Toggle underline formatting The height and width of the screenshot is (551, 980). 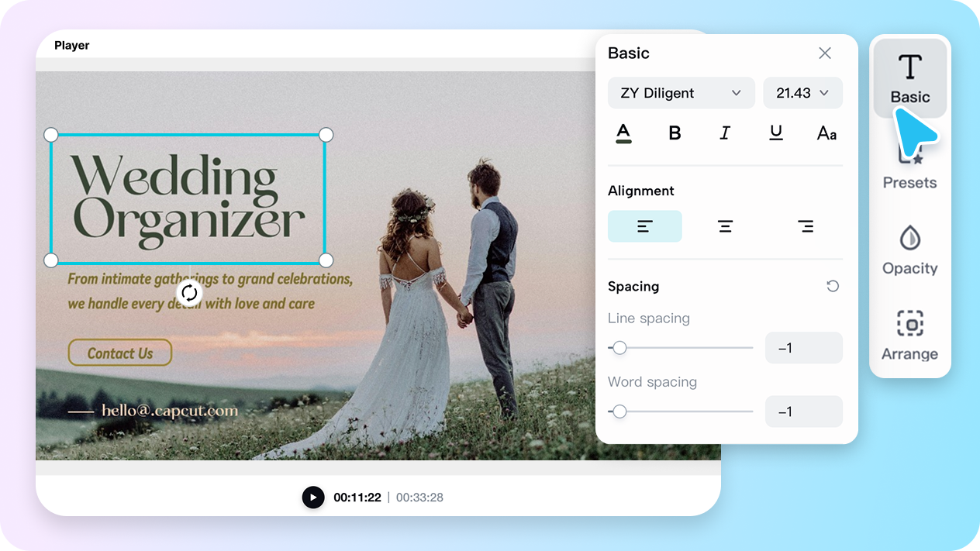[x=775, y=133]
